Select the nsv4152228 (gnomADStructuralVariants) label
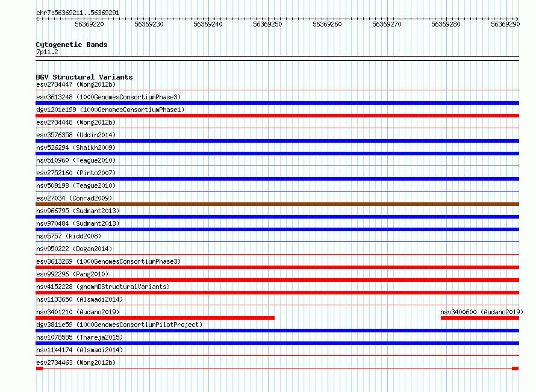536x392 pixels. tap(103, 287)
